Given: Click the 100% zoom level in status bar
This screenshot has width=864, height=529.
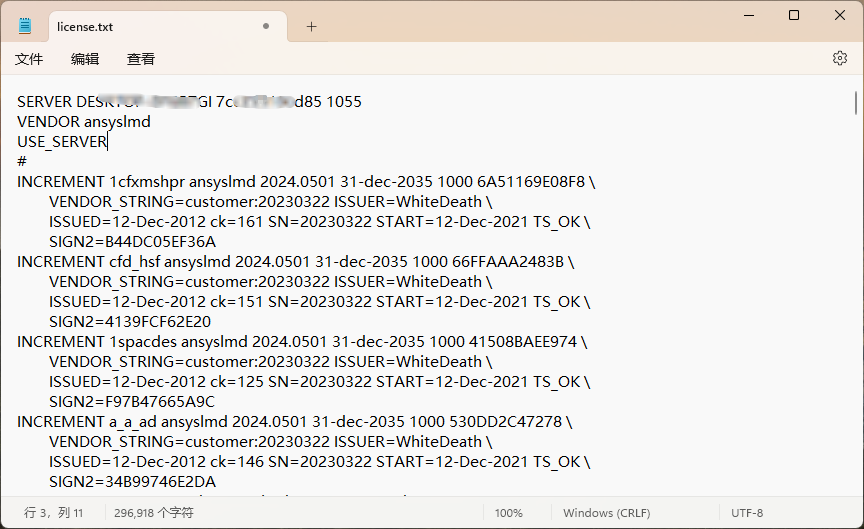Looking at the screenshot, I should click(x=508, y=513).
